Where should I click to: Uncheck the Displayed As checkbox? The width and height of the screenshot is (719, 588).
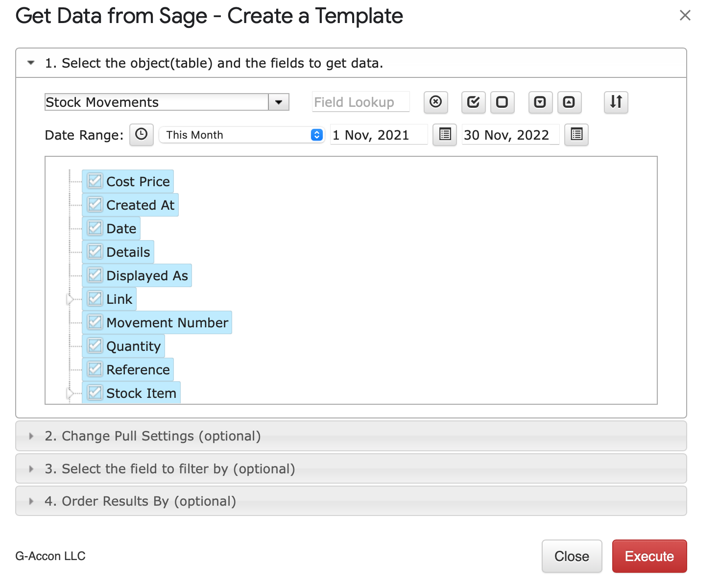click(x=95, y=275)
